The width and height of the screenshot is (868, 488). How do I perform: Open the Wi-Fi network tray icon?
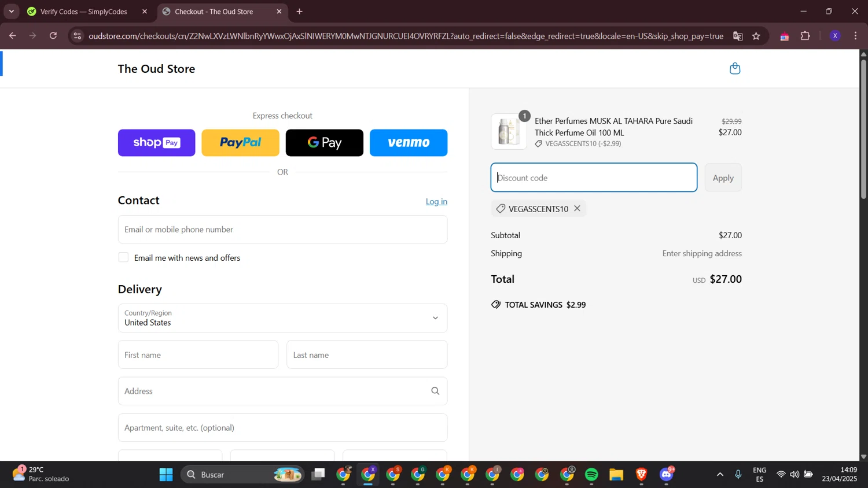781,475
